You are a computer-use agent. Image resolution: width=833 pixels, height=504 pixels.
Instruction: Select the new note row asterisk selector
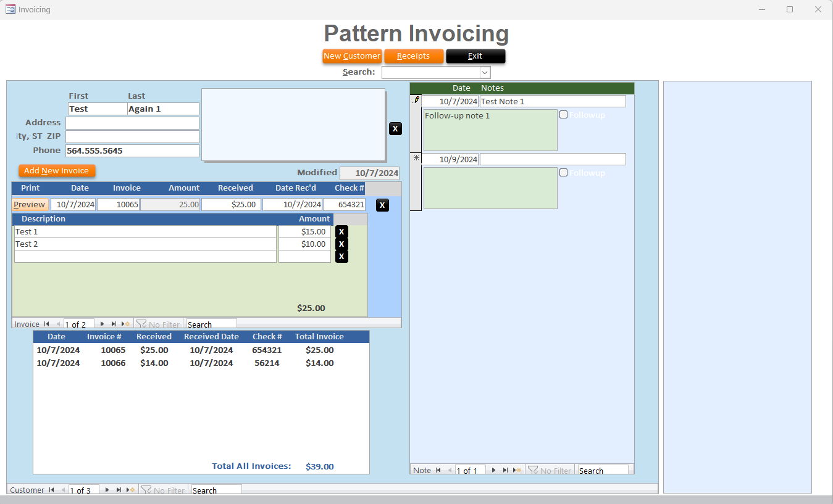416,182
